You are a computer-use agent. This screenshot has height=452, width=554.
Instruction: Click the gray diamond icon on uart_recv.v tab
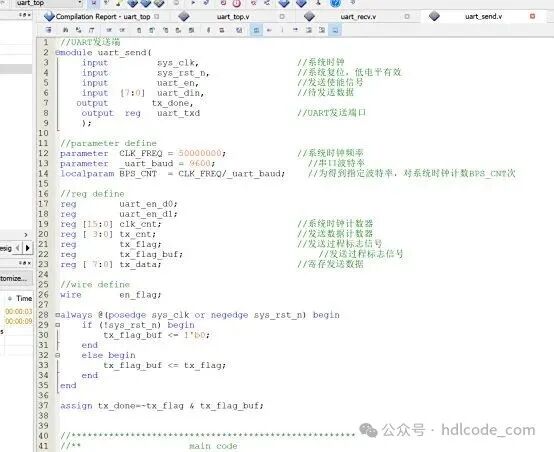pos(309,16)
